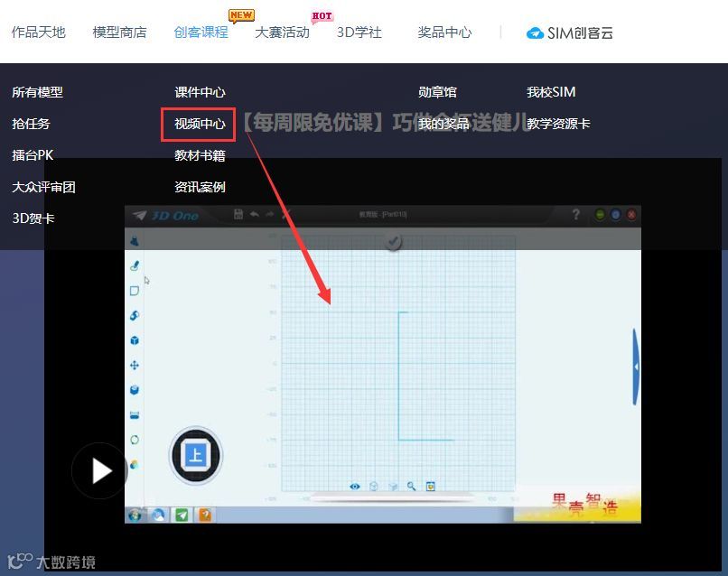Viewport: 728px width, 576px height.
Task: Click the redo arrow in 3D One titlebar
Action: coord(270,214)
